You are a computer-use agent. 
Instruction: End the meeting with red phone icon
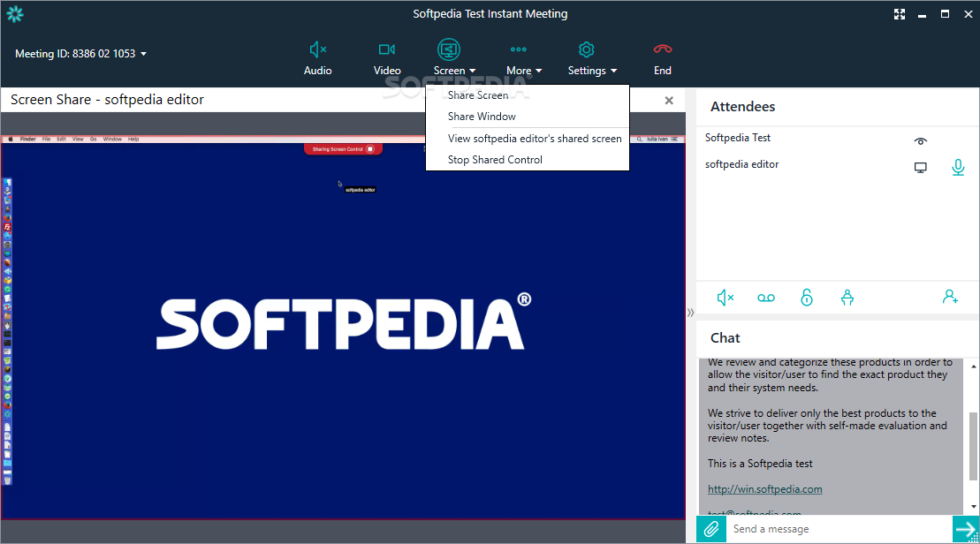tap(663, 49)
